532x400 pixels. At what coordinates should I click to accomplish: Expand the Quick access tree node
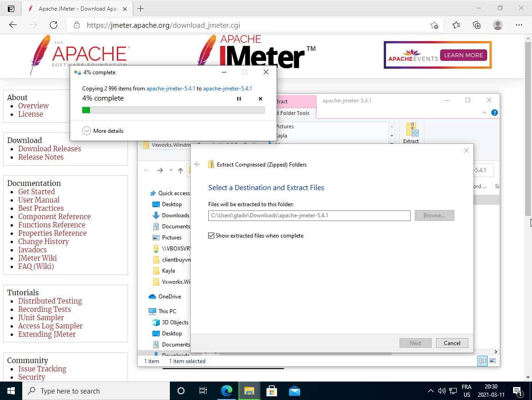(145, 193)
